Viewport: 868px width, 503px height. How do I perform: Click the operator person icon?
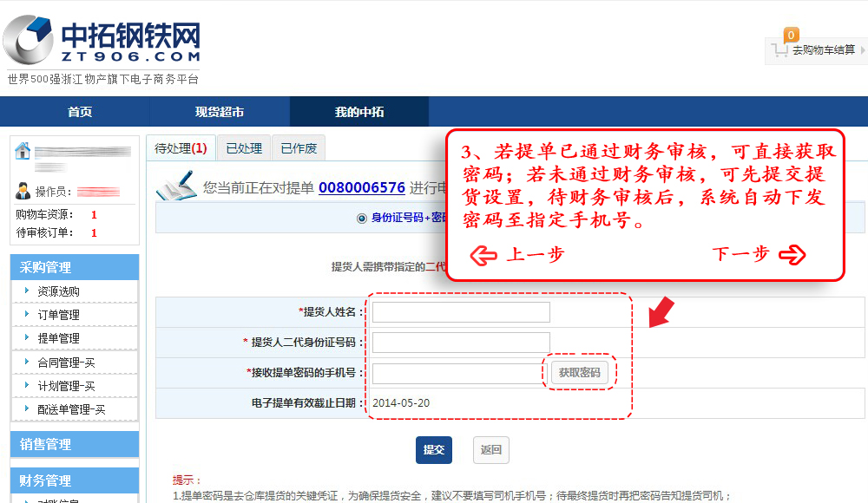pos(23,191)
